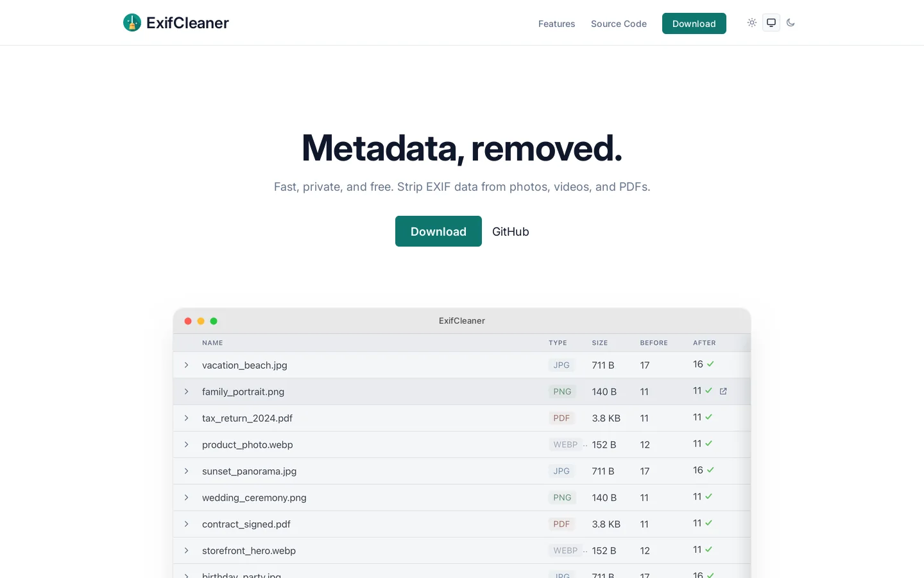Click the AFTER column header

(x=705, y=343)
